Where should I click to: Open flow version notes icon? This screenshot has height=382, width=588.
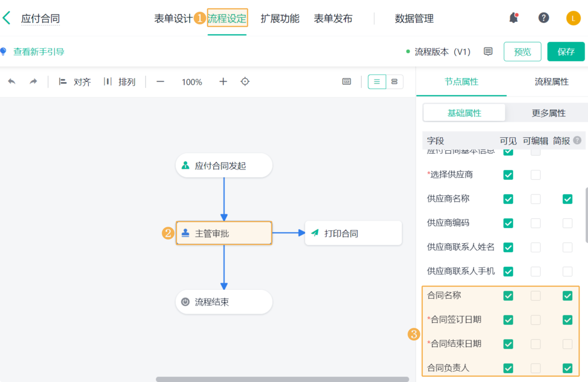click(x=488, y=51)
